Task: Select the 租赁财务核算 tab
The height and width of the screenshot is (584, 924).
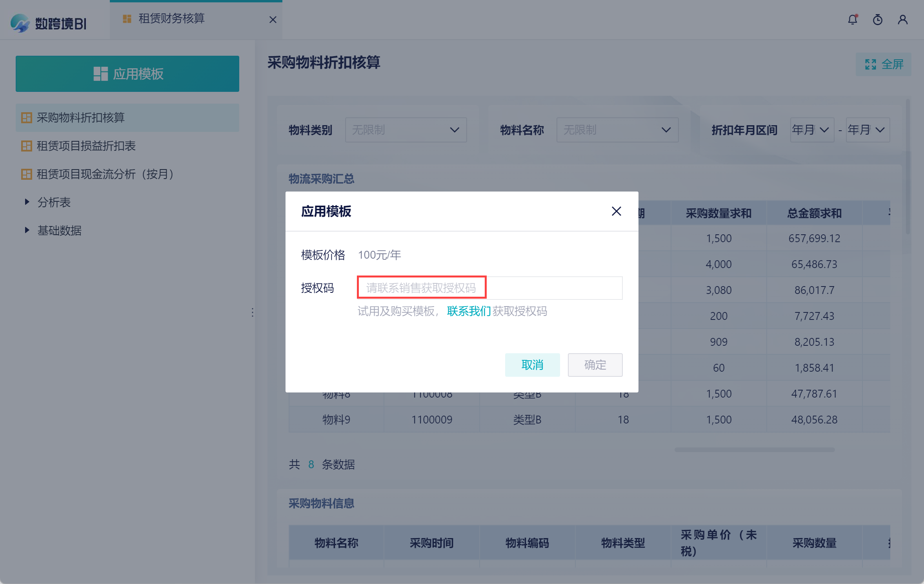Action: pyautogui.click(x=171, y=19)
